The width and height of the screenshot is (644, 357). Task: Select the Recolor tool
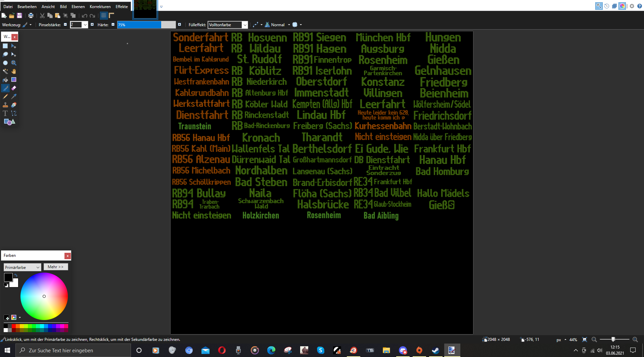[x=14, y=105]
